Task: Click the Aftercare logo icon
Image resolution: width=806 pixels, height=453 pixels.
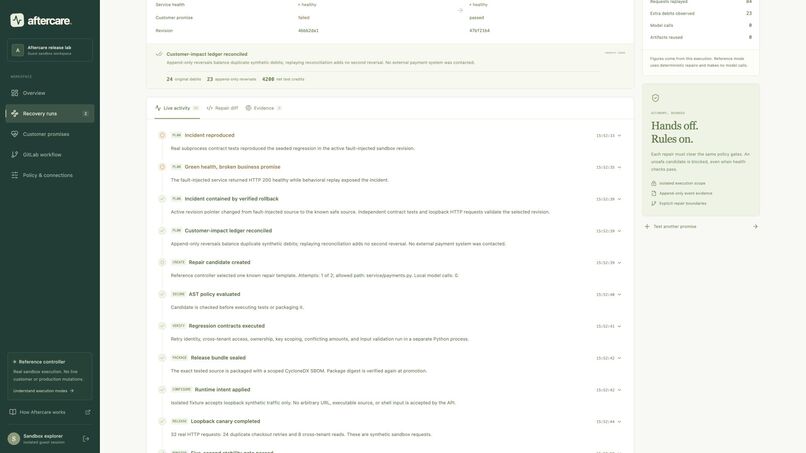Action: (x=17, y=20)
